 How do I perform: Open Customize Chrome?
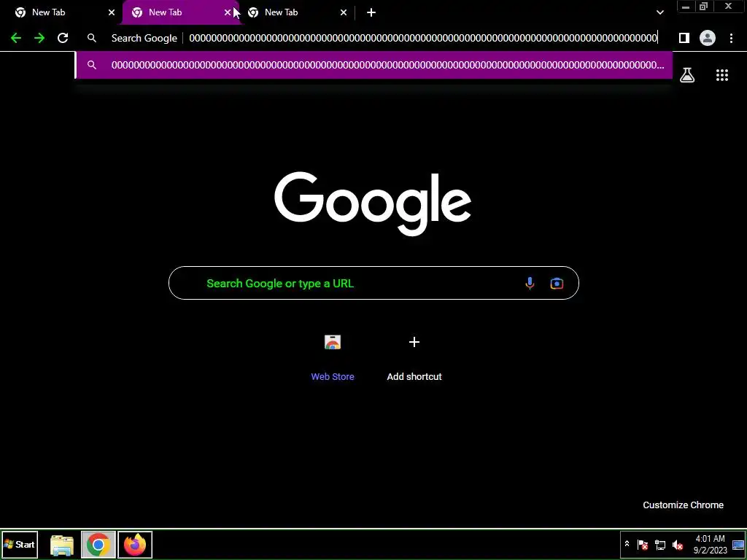tap(683, 505)
